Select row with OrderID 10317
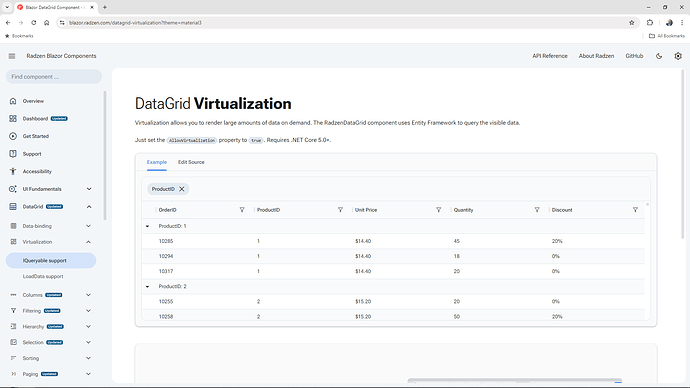This screenshot has height=388, width=690. coord(393,271)
